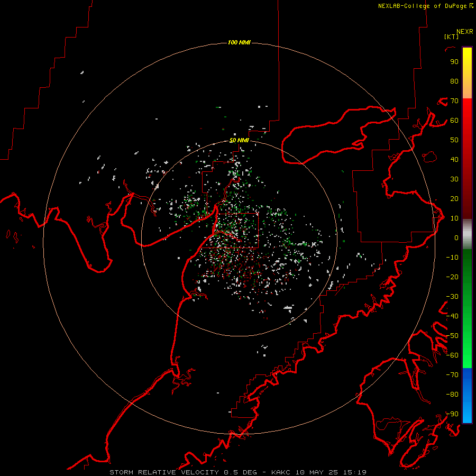Viewport: 476px width, 476px height.
Task: Click the positive 30 knot scale label
Action: tap(454, 179)
